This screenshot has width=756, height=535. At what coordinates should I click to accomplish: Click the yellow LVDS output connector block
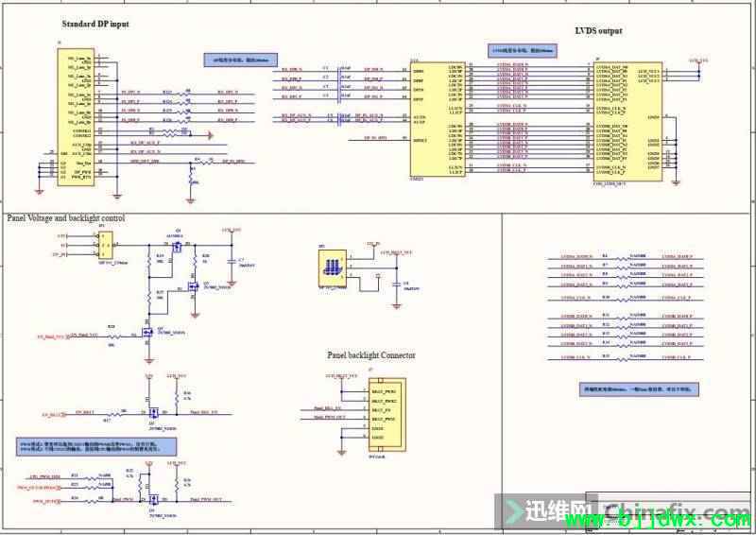[627, 121]
